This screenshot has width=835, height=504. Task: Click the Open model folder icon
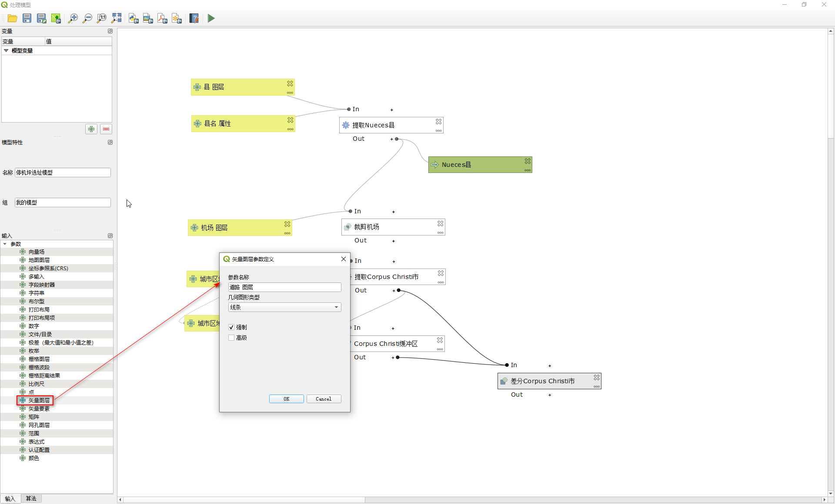12,18
